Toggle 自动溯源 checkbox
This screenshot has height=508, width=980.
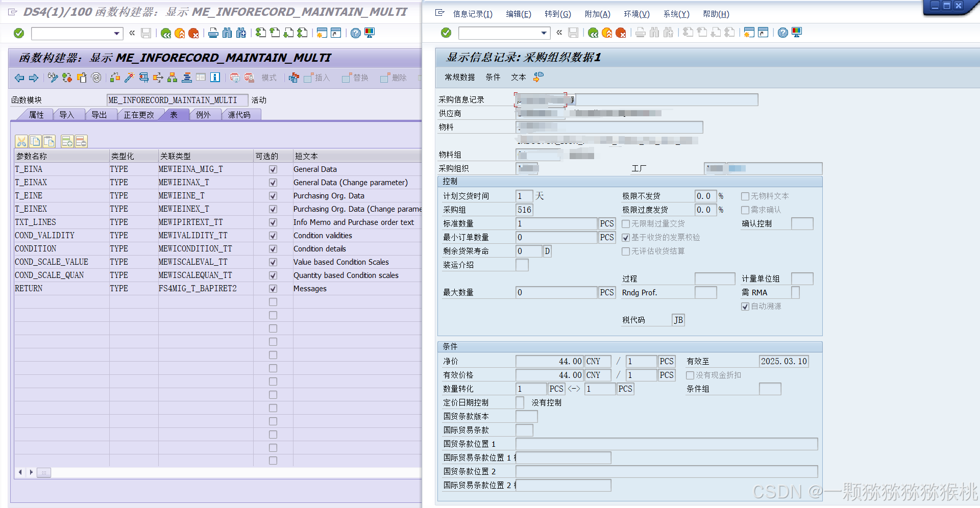point(745,307)
